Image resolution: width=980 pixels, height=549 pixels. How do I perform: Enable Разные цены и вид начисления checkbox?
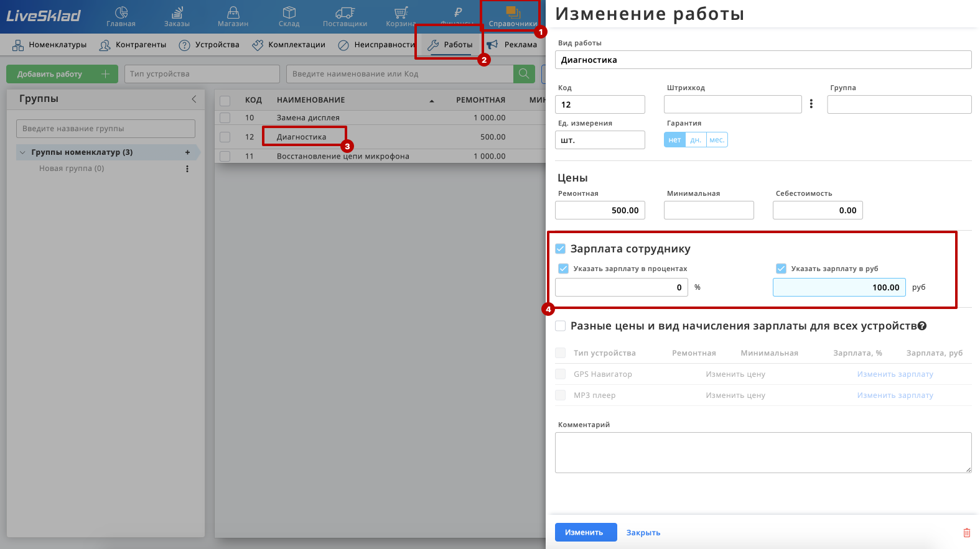click(x=561, y=326)
